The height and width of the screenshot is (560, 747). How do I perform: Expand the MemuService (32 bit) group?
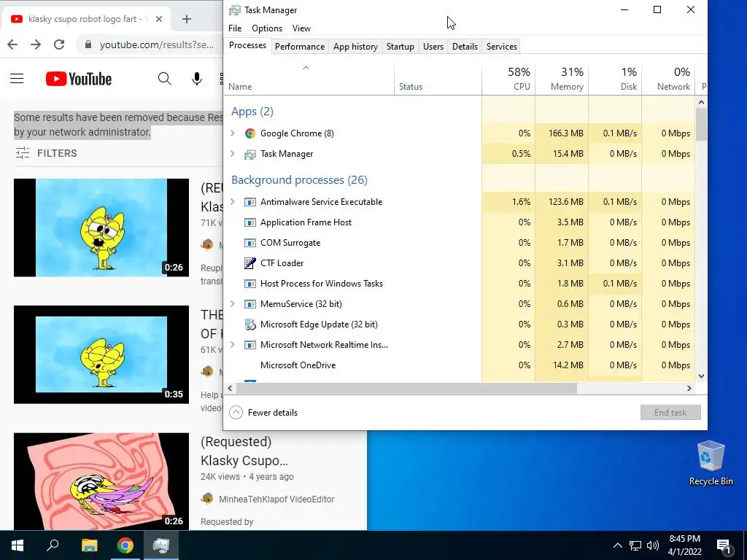pyautogui.click(x=233, y=304)
